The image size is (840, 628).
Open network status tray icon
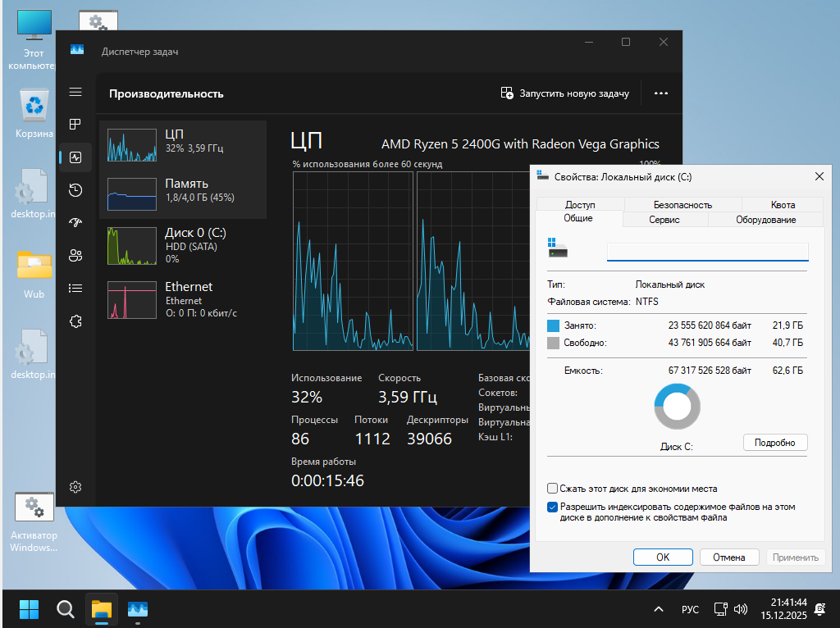(x=720, y=609)
